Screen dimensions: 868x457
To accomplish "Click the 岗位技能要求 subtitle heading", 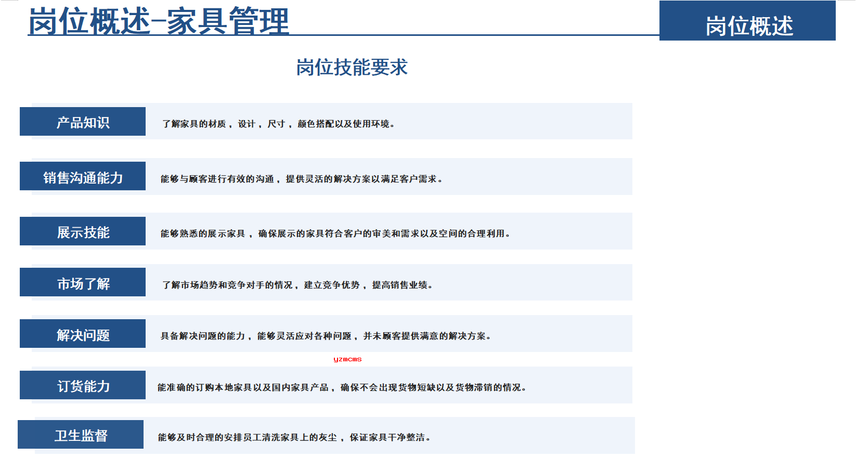I will 352,68.
